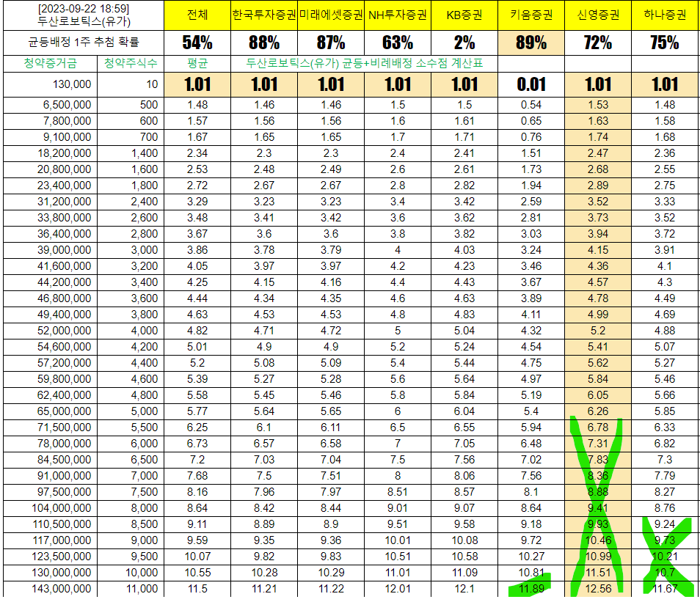
Task: Click the 52,000,000 deposit cell
Action: click(50, 331)
